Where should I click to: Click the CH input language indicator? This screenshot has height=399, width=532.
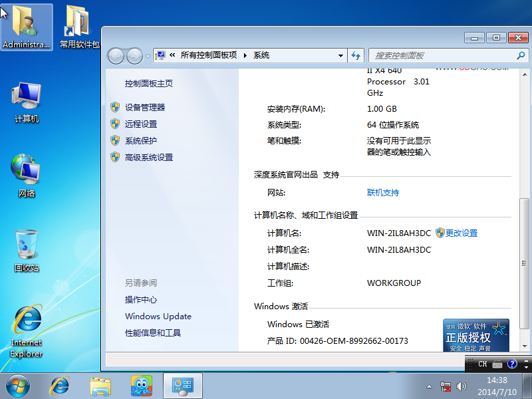tap(483, 364)
